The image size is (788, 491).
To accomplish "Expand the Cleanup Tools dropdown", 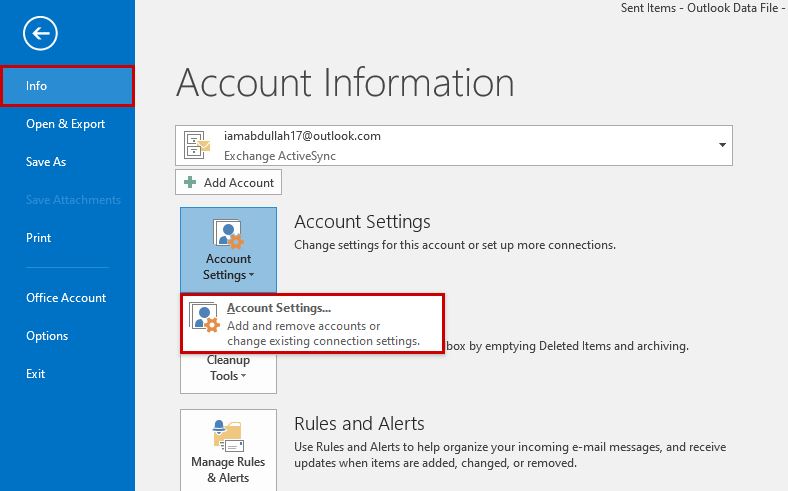I will [x=228, y=368].
